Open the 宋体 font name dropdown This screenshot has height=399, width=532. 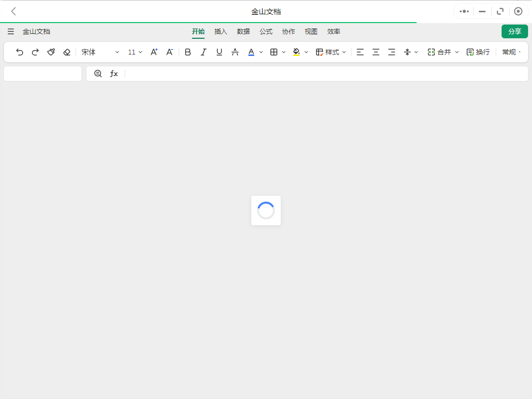click(101, 52)
